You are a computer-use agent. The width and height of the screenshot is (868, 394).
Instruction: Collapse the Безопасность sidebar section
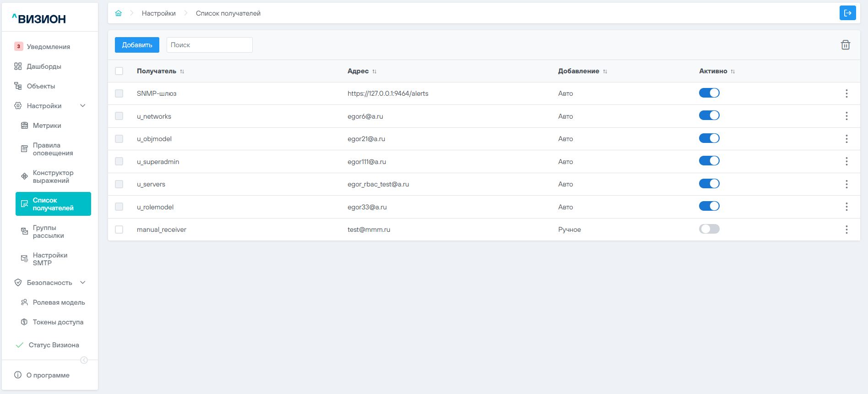(83, 283)
